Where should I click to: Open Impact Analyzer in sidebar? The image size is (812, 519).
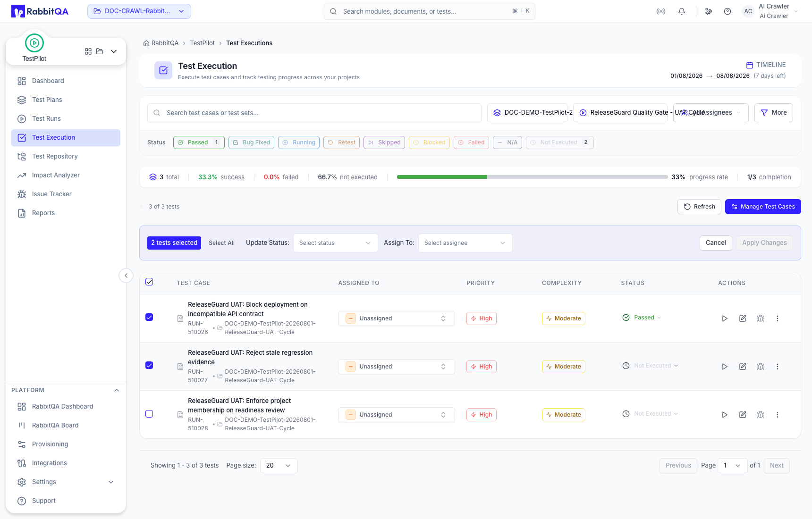[x=66, y=176]
